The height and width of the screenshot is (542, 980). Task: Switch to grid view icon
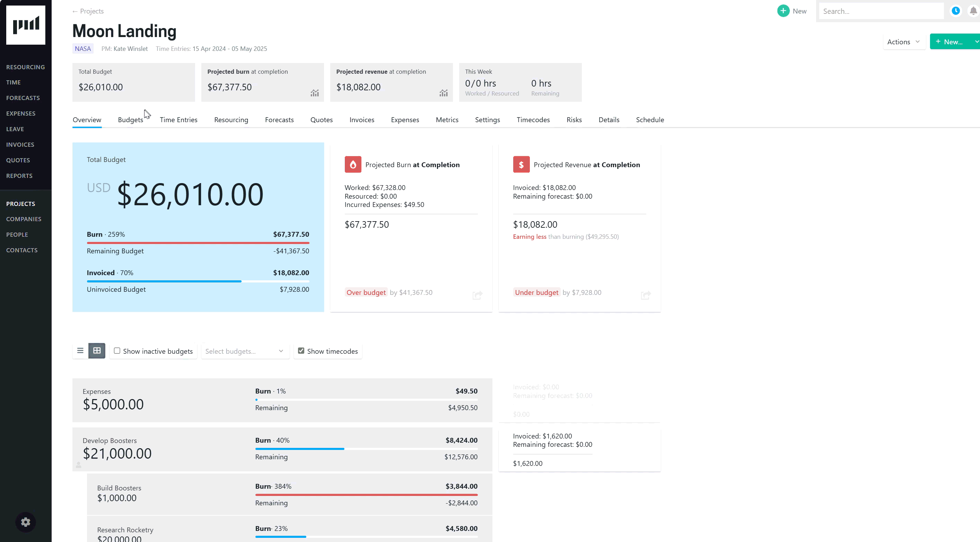pos(97,351)
